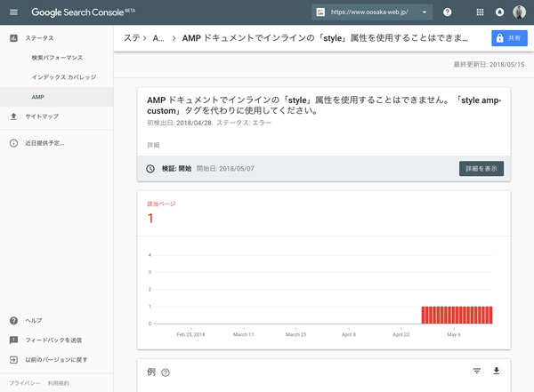Click the feedback speech bubble icon
Image resolution: width=534 pixels, height=392 pixels.
13,340
